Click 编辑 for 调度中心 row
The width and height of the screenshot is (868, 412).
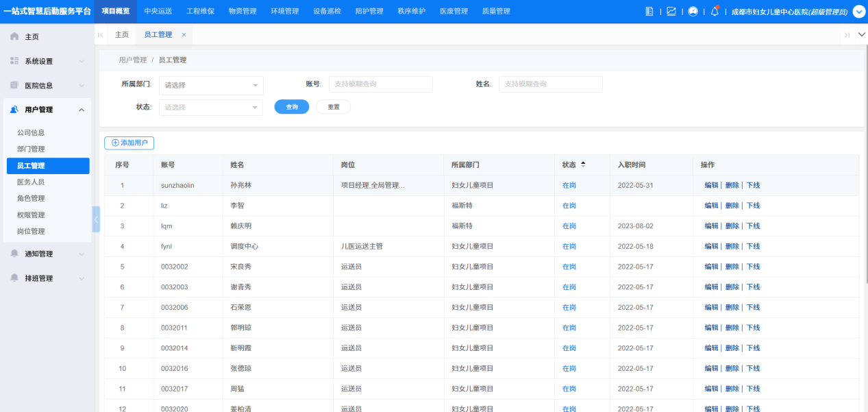711,246
